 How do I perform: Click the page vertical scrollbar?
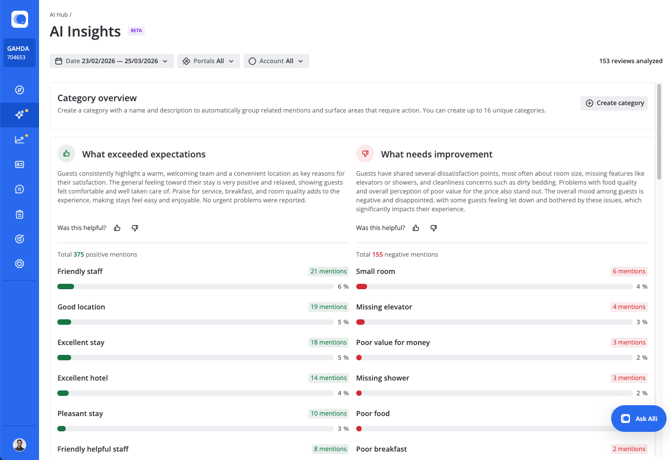(x=659, y=132)
